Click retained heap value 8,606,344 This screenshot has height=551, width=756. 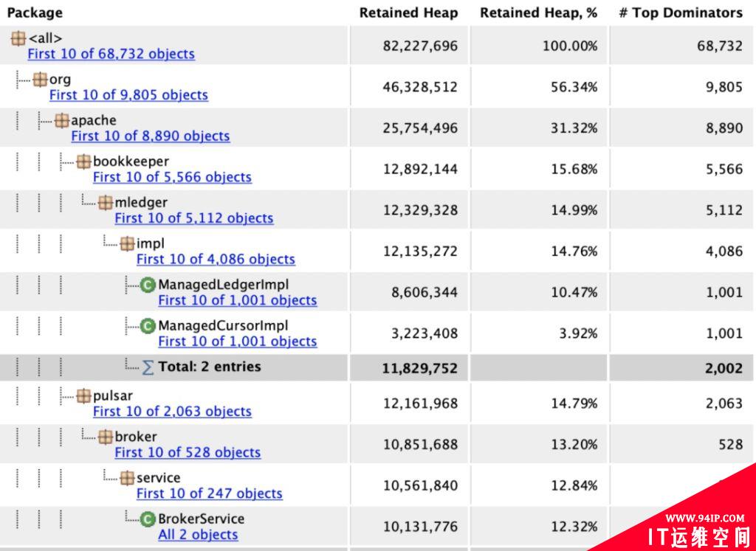(424, 293)
